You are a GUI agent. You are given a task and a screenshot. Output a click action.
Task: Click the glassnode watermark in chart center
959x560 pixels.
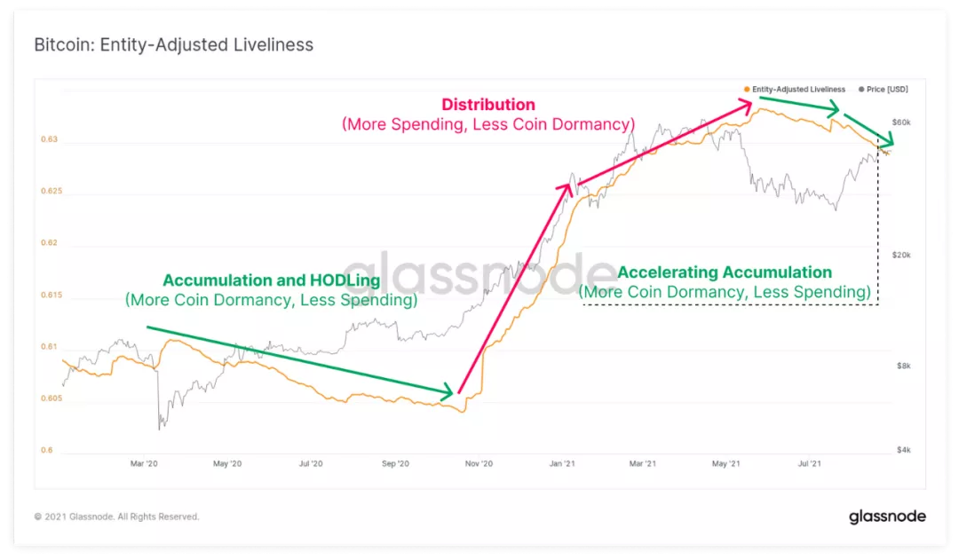pyautogui.click(x=479, y=271)
